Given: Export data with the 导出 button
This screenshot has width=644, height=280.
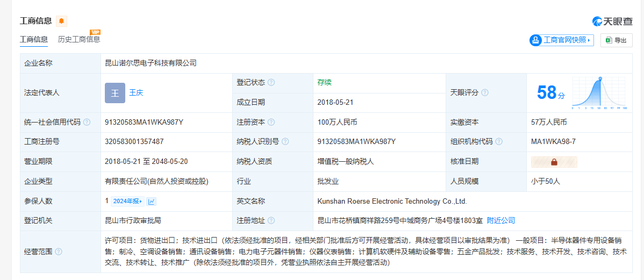Looking at the screenshot, I should [x=617, y=40].
